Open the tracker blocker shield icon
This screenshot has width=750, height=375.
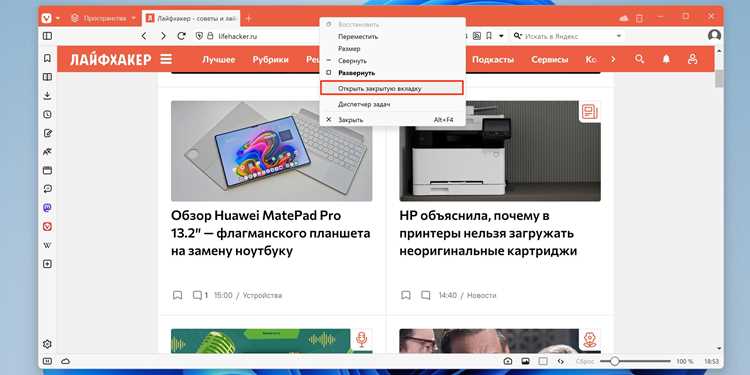pyautogui.click(x=199, y=36)
